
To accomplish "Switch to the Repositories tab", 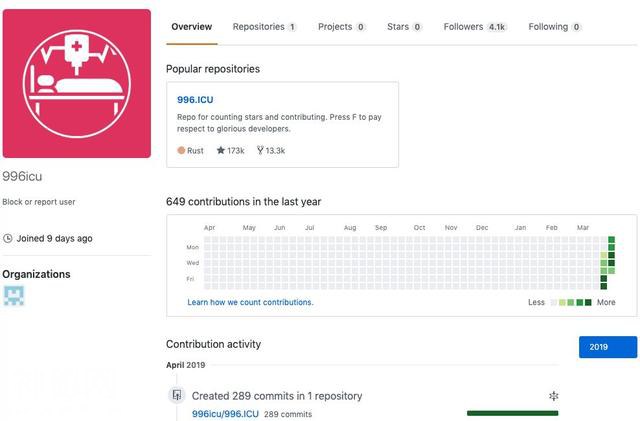I will point(264,27).
